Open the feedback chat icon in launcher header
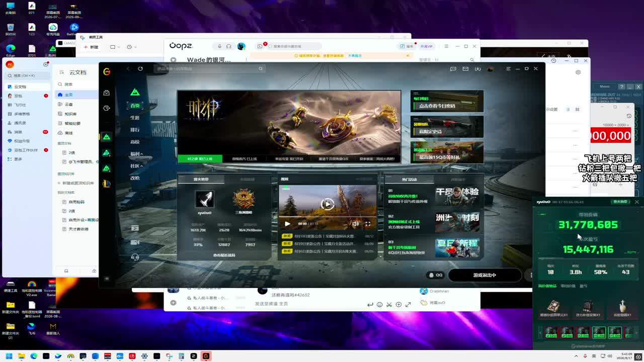644x362 pixels. click(453, 69)
